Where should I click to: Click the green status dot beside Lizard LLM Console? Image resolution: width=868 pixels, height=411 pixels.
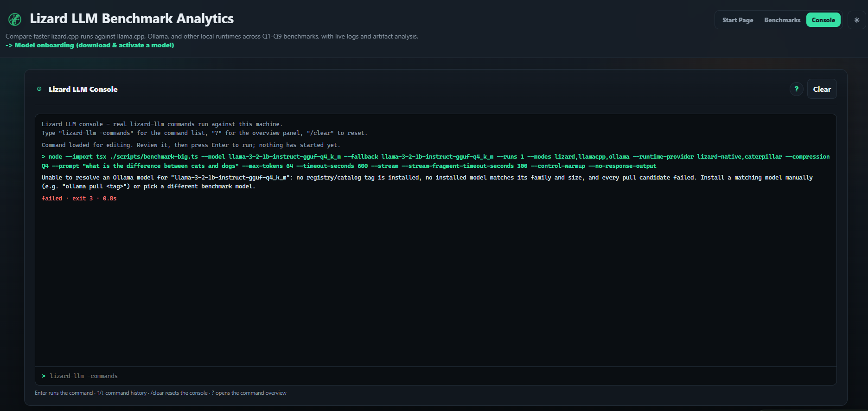(39, 89)
